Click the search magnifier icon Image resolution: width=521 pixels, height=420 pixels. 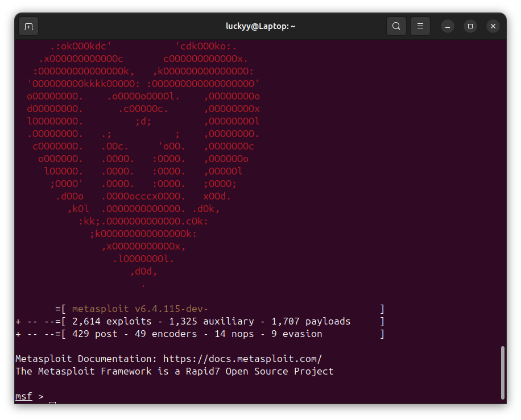[x=396, y=26]
